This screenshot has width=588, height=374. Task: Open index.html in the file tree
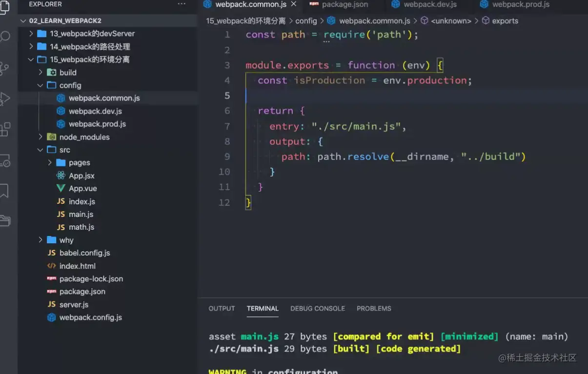point(78,266)
